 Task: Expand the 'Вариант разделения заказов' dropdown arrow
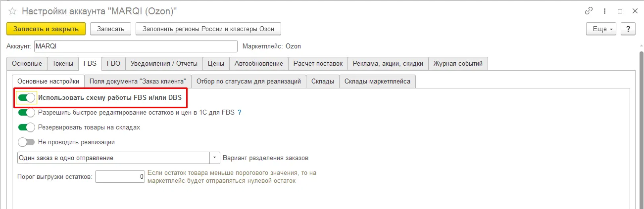point(215,158)
